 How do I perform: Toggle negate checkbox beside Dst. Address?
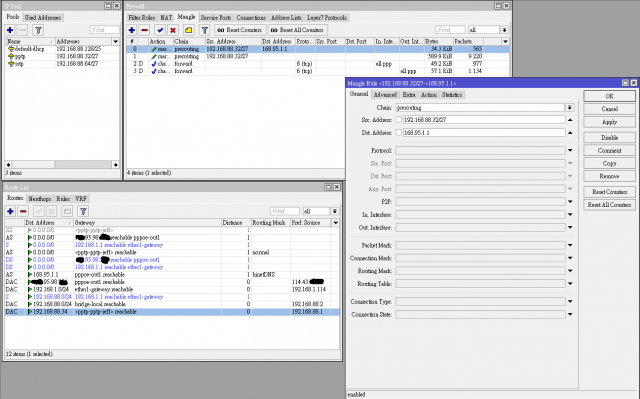(x=399, y=133)
